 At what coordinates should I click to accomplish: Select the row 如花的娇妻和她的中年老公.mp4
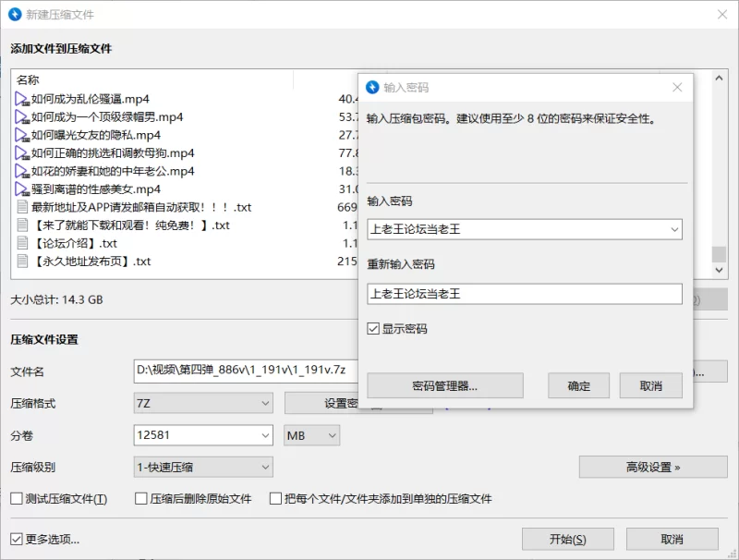pos(185,171)
